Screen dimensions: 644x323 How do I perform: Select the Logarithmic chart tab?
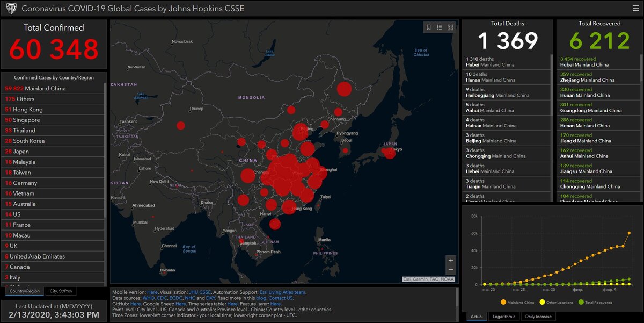pyautogui.click(x=504, y=317)
